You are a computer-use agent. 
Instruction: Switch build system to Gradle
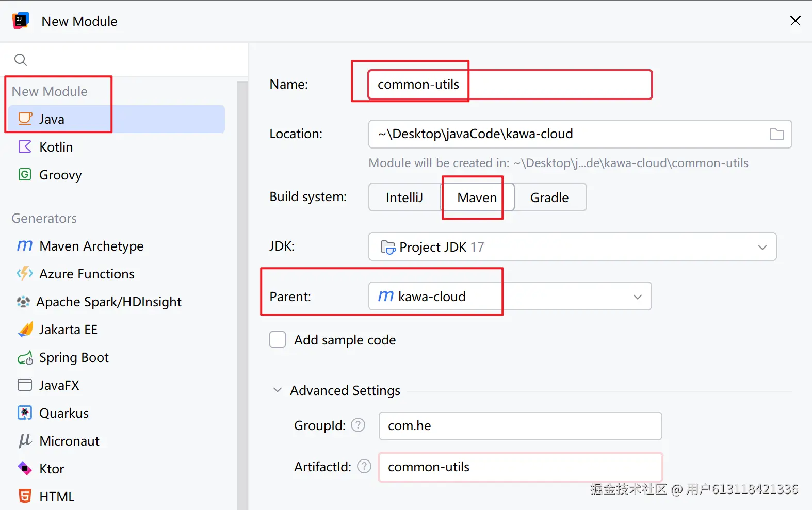click(549, 198)
